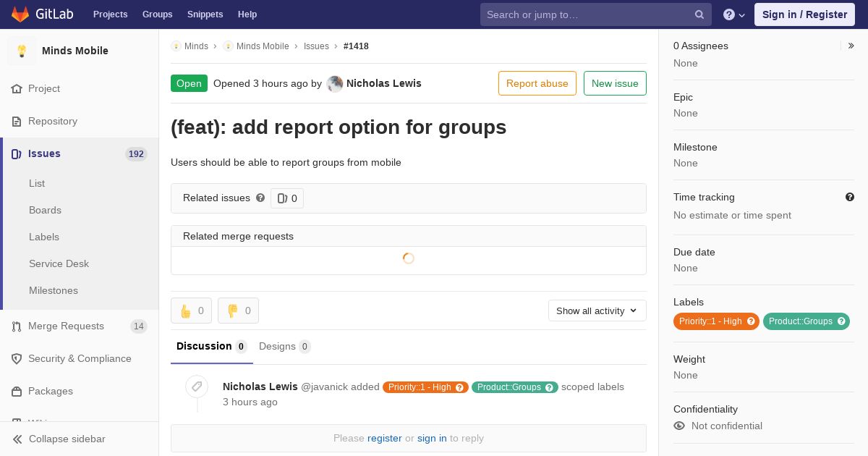Screen dimensions: 868x456
Task: Click the Repository file icon in sidebar
Action: tap(17, 121)
